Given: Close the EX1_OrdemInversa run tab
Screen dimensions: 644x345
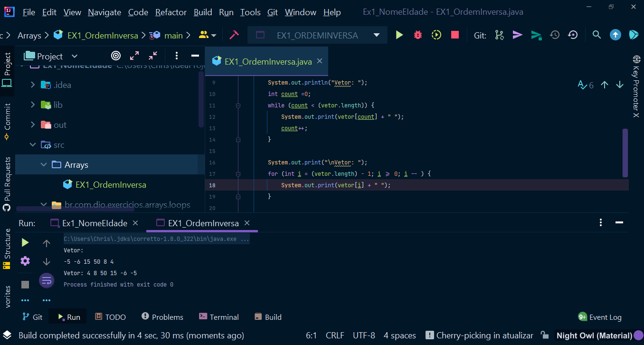Looking at the screenshot, I should point(247,223).
